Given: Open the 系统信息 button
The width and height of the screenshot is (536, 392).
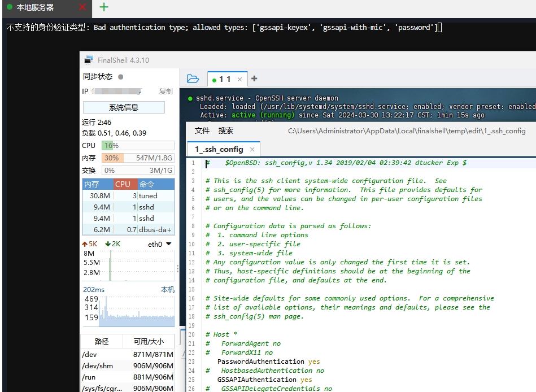Looking at the screenshot, I should 124,107.
